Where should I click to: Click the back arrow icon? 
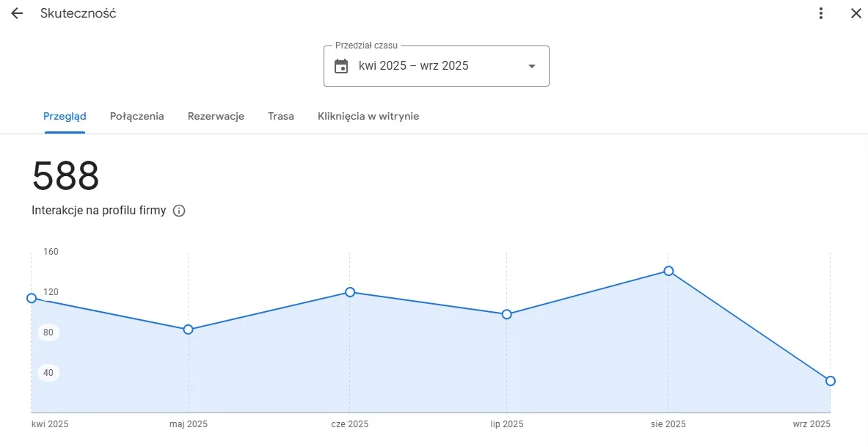(x=17, y=13)
